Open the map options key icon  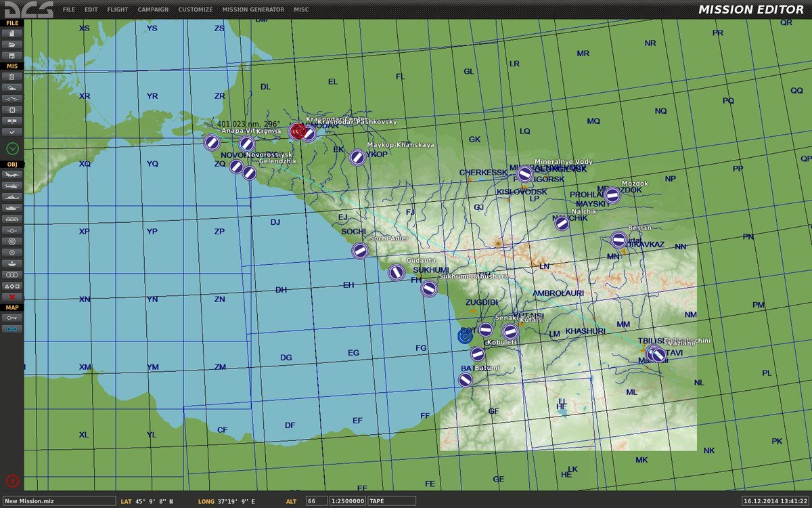point(12,317)
